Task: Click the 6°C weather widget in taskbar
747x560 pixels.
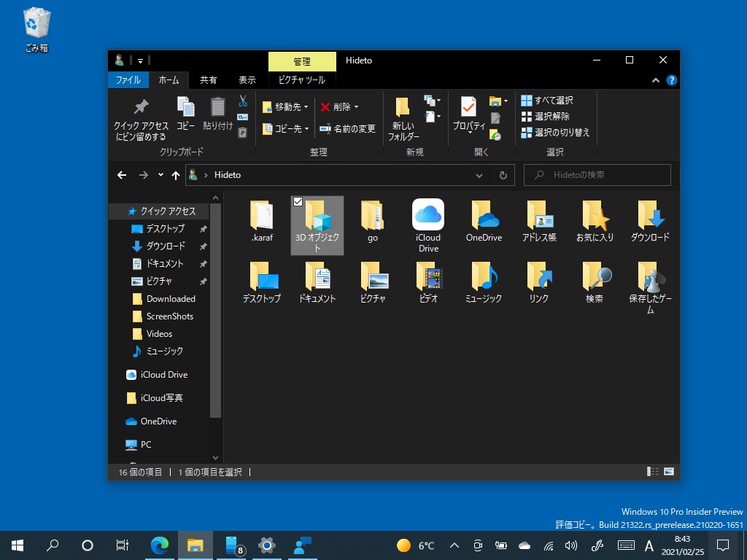Action: [415, 545]
